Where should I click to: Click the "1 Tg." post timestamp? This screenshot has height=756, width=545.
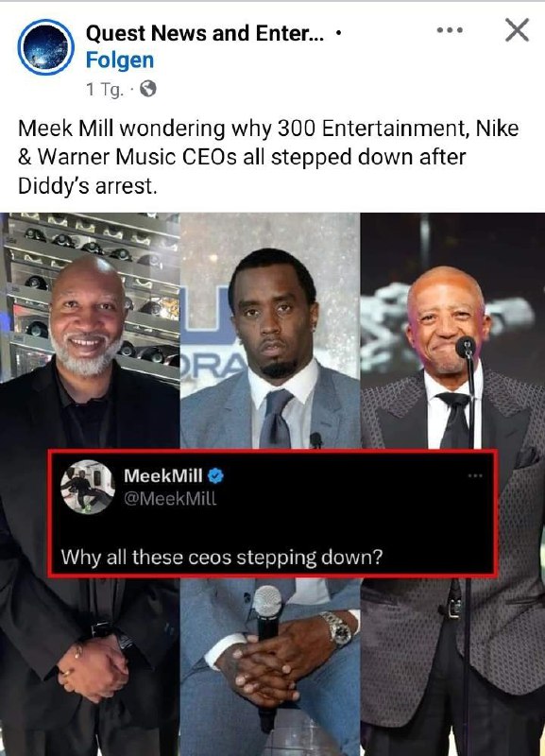104,89
